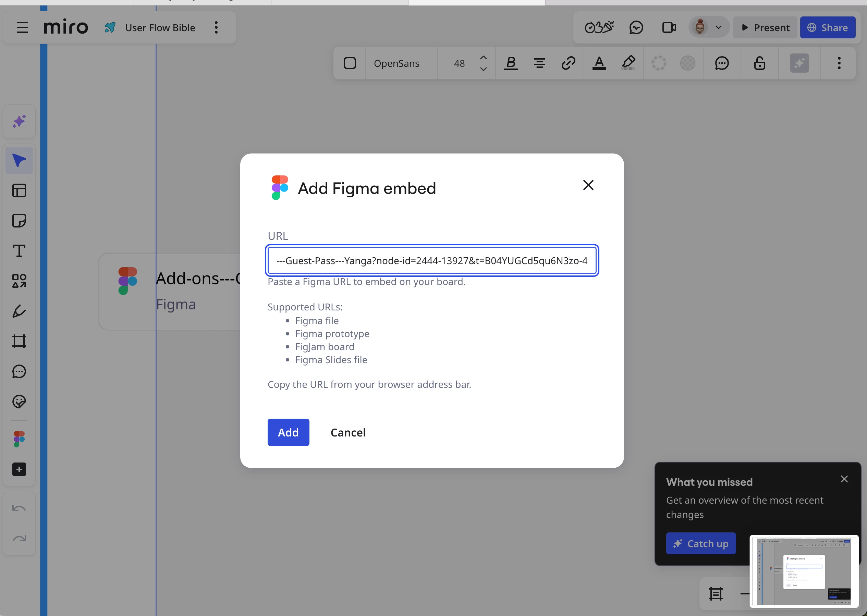Start a video call
The height and width of the screenshot is (616, 867).
(x=669, y=28)
